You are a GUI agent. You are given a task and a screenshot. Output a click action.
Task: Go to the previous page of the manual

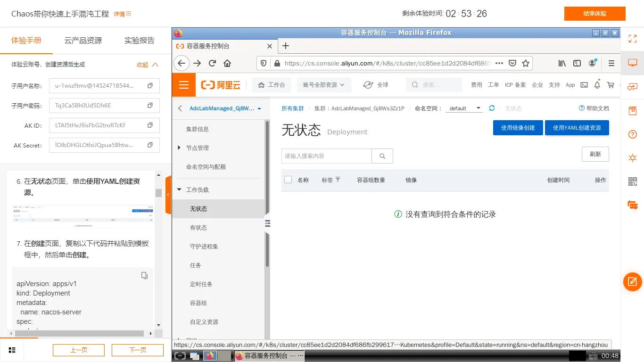[79, 350]
